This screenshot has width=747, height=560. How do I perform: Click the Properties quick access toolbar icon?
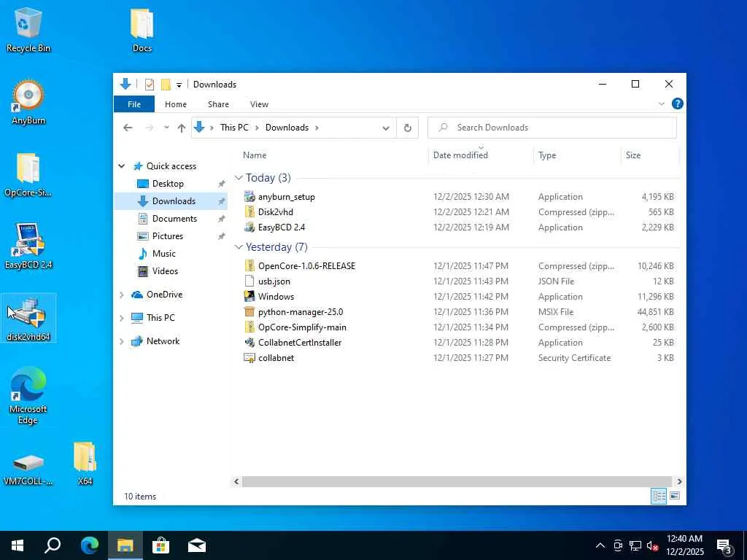point(149,85)
